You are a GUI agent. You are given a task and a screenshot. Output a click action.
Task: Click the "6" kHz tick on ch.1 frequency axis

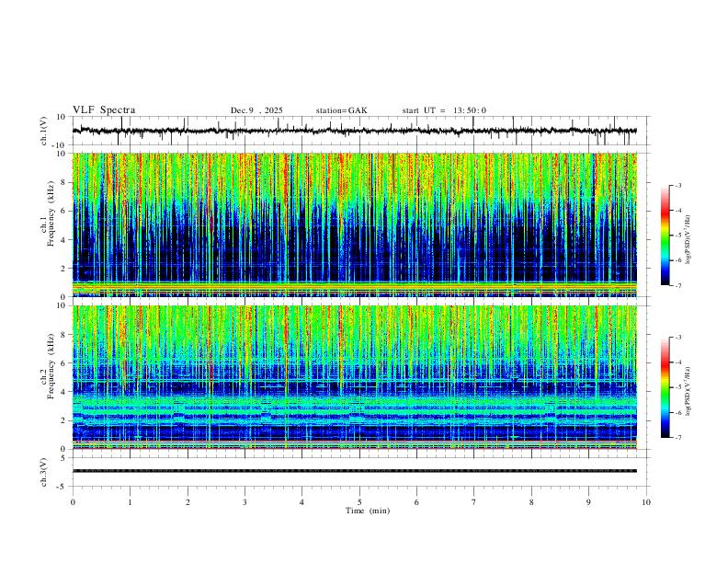(x=64, y=211)
